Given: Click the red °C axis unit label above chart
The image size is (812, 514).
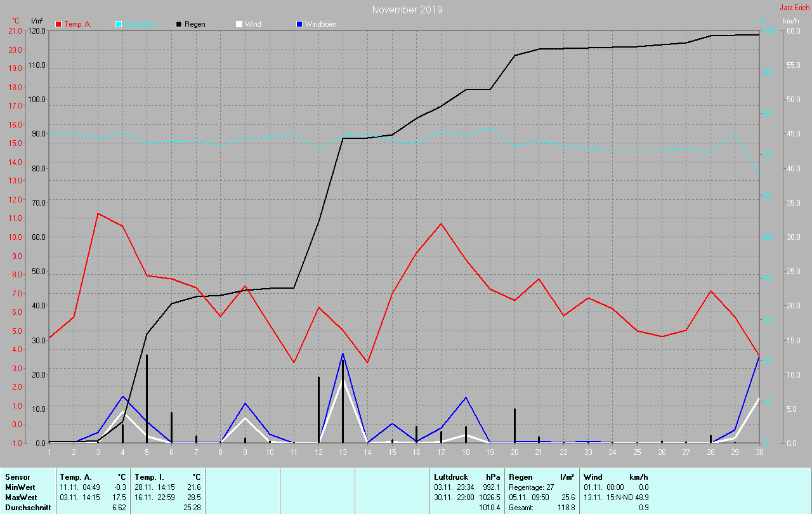Looking at the screenshot, I should coord(16,21).
